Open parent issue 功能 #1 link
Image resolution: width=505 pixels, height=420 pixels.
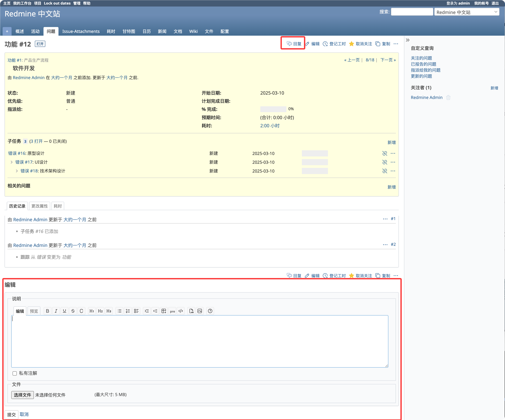[15, 60]
